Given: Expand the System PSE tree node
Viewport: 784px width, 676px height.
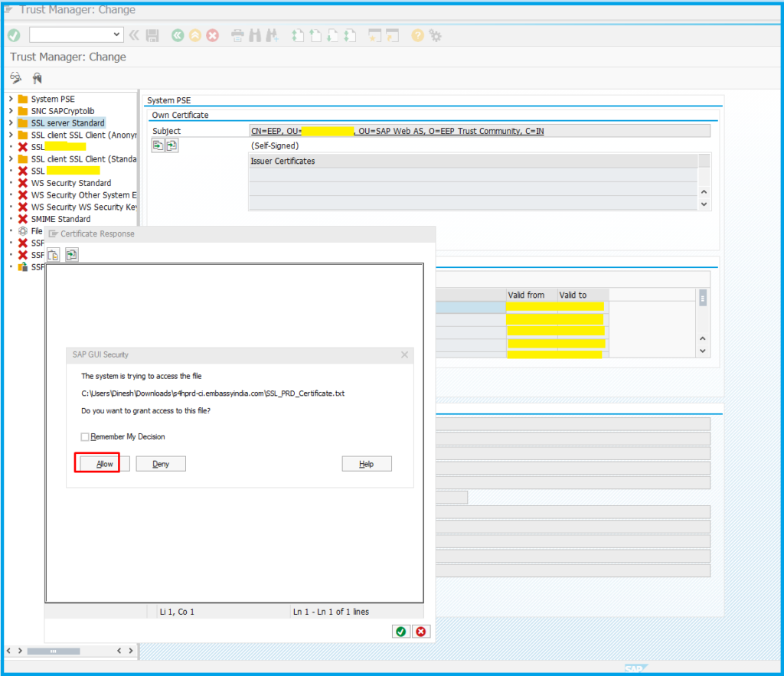Looking at the screenshot, I should coord(11,99).
